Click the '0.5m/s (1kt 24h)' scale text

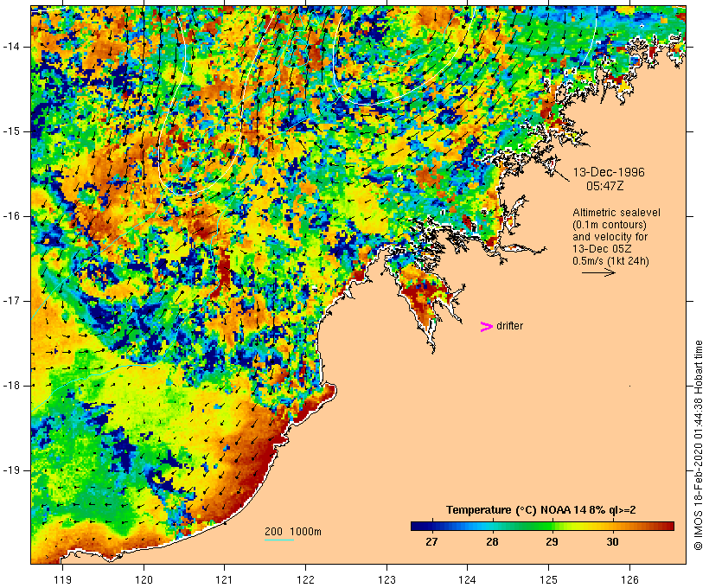click(x=610, y=261)
